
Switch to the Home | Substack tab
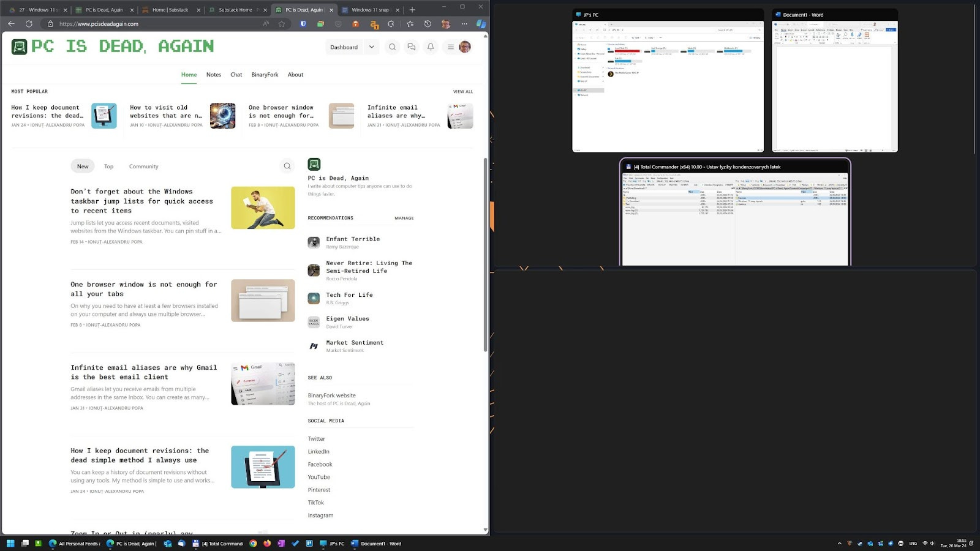click(x=170, y=10)
